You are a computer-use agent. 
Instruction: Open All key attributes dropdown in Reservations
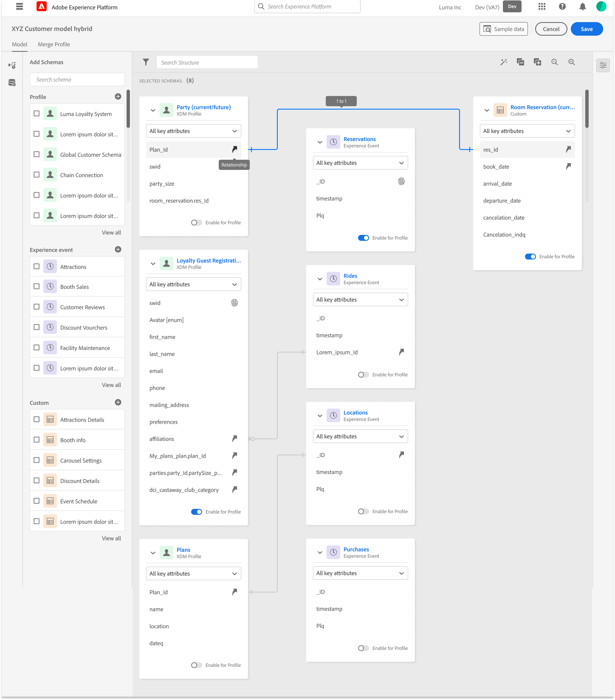click(360, 163)
